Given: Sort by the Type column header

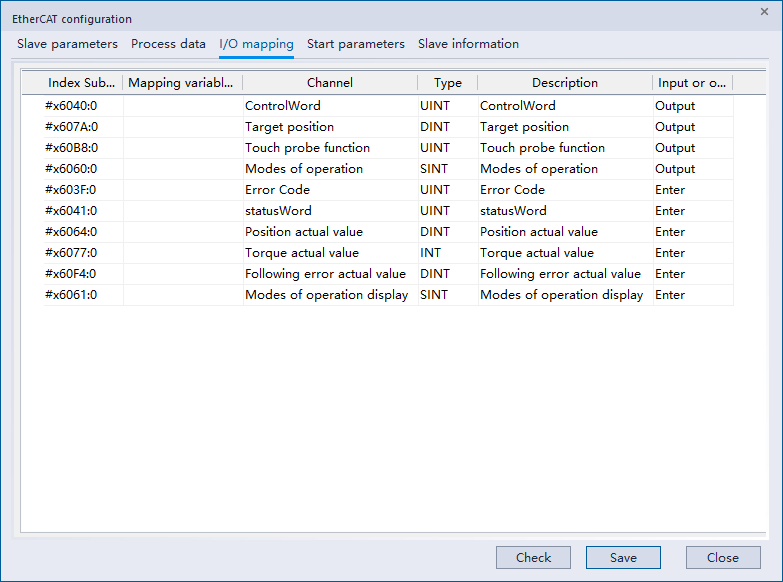Looking at the screenshot, I should pos(447,83).
